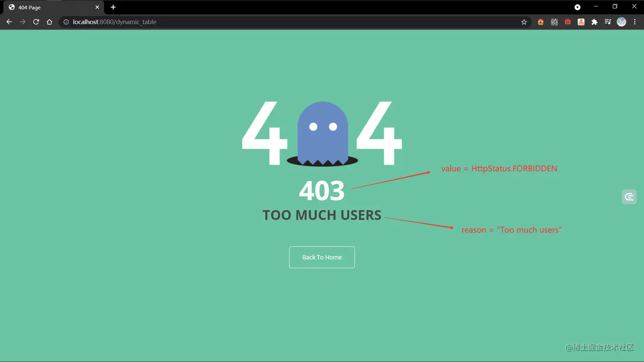This screenshot has height=362, width=644.
Task: Open the Chrome profile avatar
Action: tap(621, 22)
